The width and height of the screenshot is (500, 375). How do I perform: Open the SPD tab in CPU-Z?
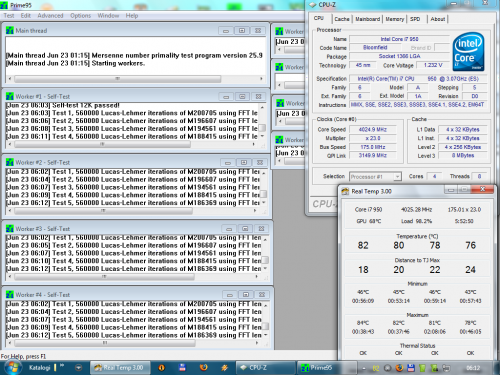click(x=415, y=19)
